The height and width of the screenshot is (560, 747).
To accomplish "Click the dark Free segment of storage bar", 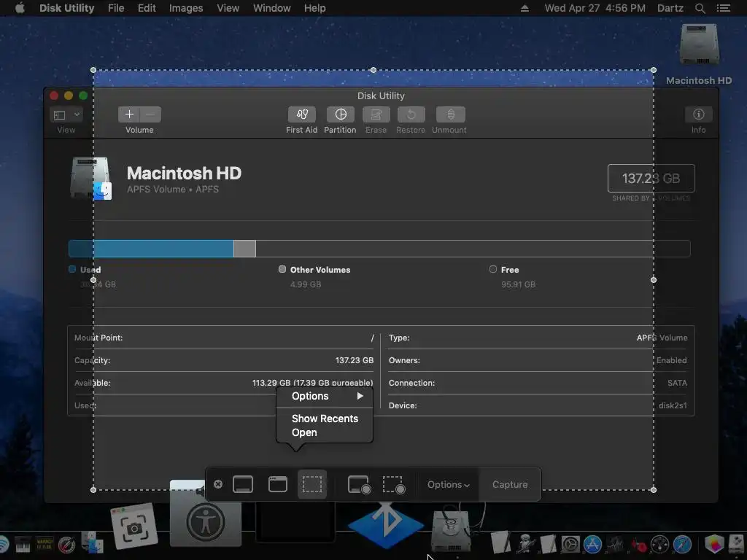I will [473, 249].
